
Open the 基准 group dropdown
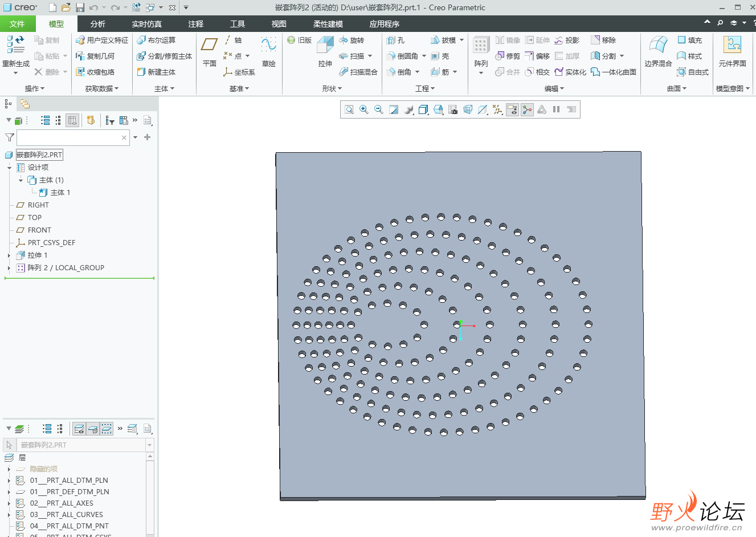click(239, 88)
